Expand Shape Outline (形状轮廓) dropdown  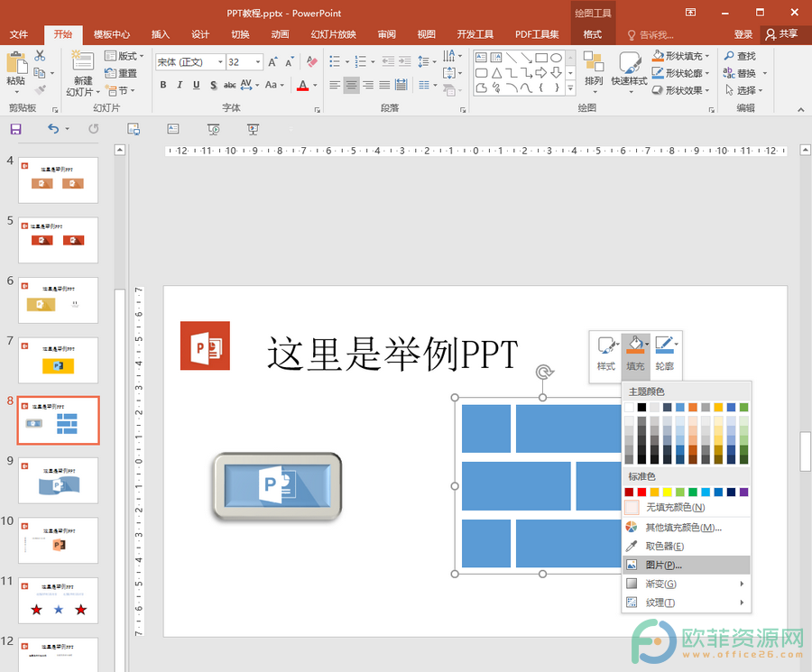pos(681,73)
